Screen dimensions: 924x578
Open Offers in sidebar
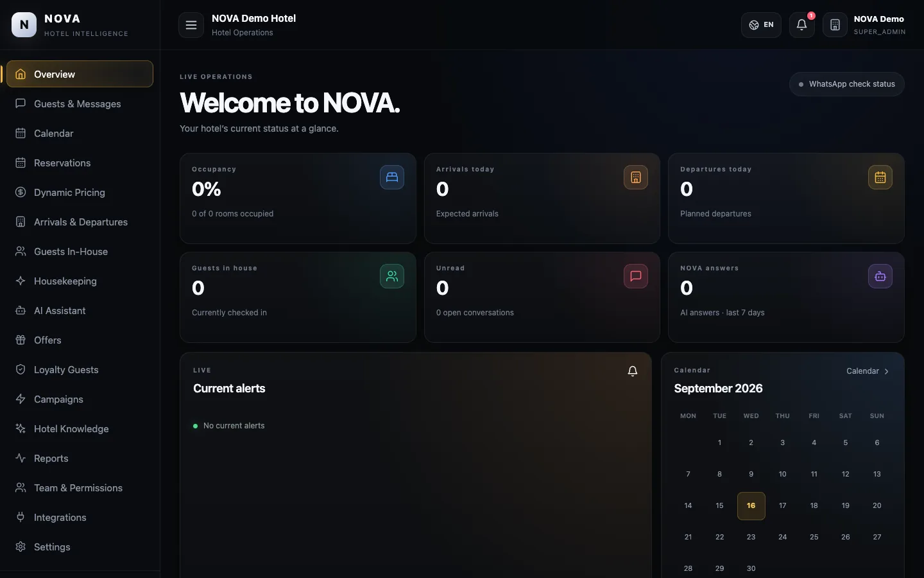tap(80, 340)
